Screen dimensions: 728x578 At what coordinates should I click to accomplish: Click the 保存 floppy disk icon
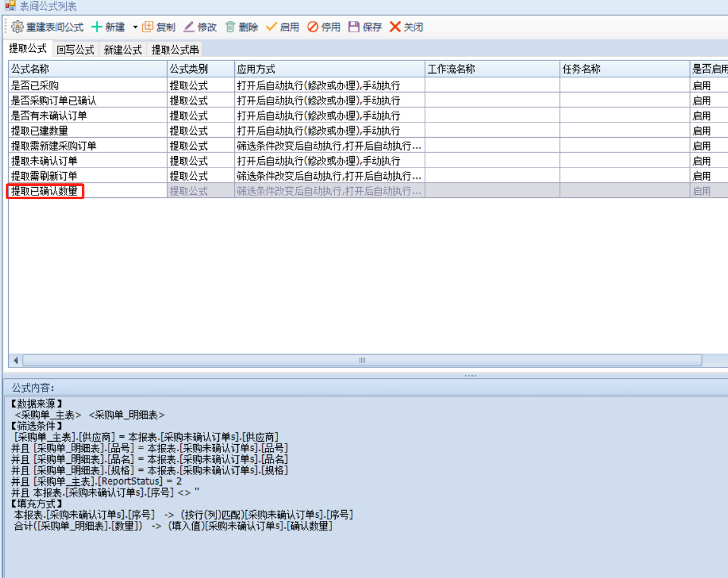(354, 27)
